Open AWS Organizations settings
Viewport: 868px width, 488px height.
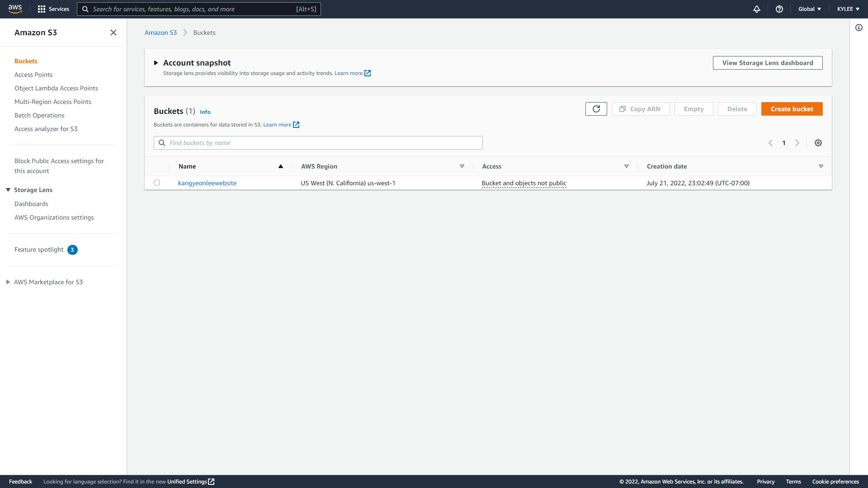coord(54,217)
